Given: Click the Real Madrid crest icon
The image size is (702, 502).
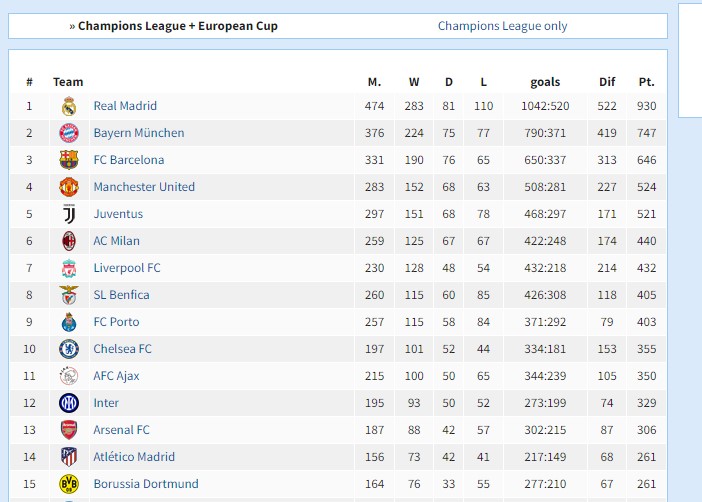Looking at the screenshot, I should point(69,106).
